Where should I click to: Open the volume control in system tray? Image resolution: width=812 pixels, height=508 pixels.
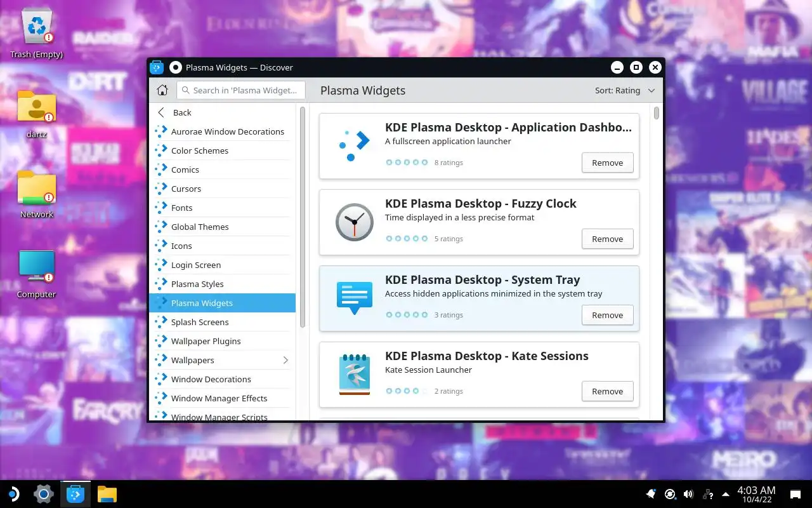point(688,494)
